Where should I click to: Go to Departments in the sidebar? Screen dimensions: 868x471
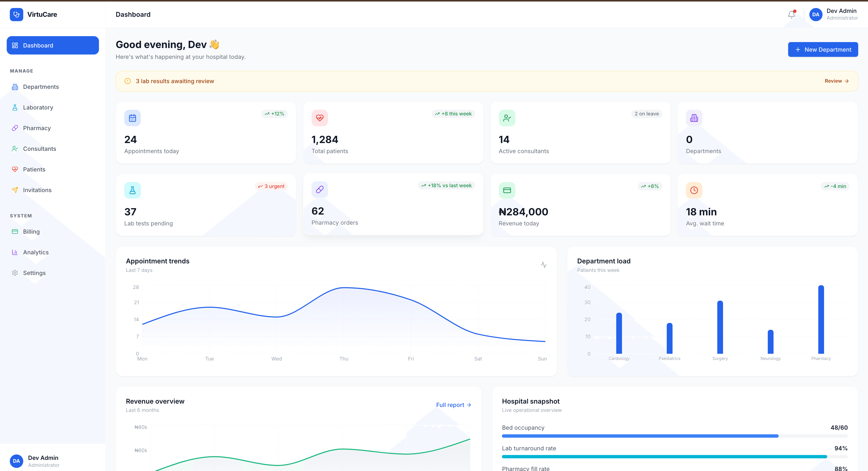tap(53, 87)
